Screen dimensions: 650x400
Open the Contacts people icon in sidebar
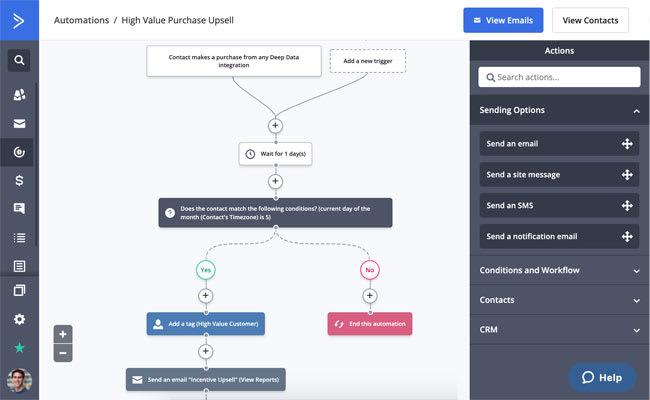[x=19, y=95]
